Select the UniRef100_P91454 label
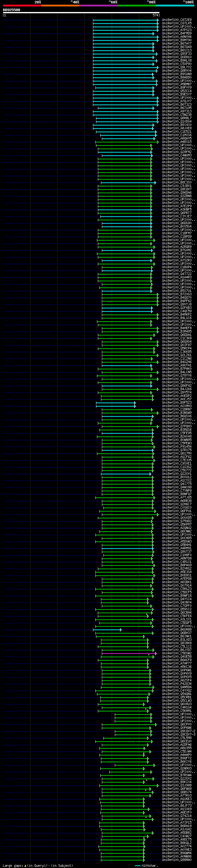 [177, 447]
